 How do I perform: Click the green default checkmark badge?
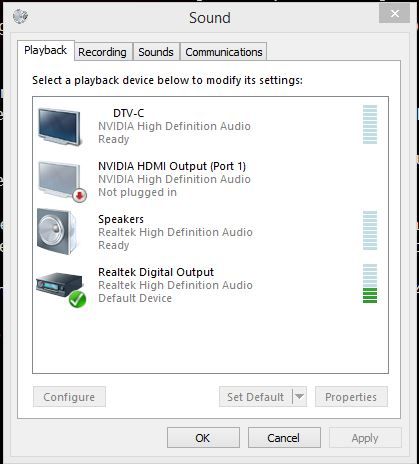[x=77, y=299]
